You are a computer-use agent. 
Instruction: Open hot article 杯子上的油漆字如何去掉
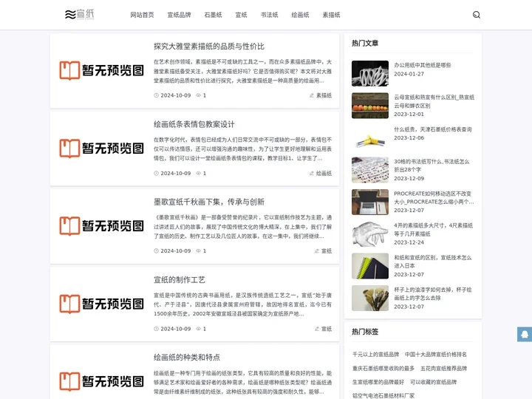point(432,294)
